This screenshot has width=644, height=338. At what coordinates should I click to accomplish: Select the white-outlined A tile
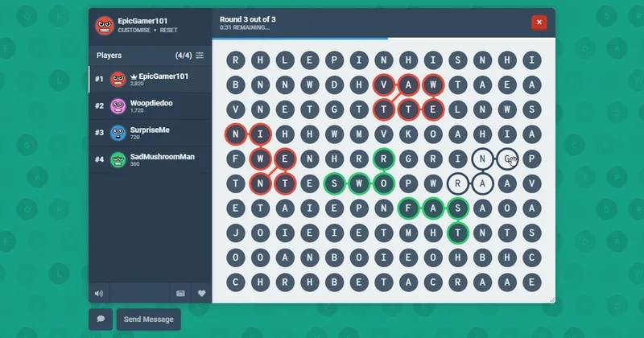(482, 183)
